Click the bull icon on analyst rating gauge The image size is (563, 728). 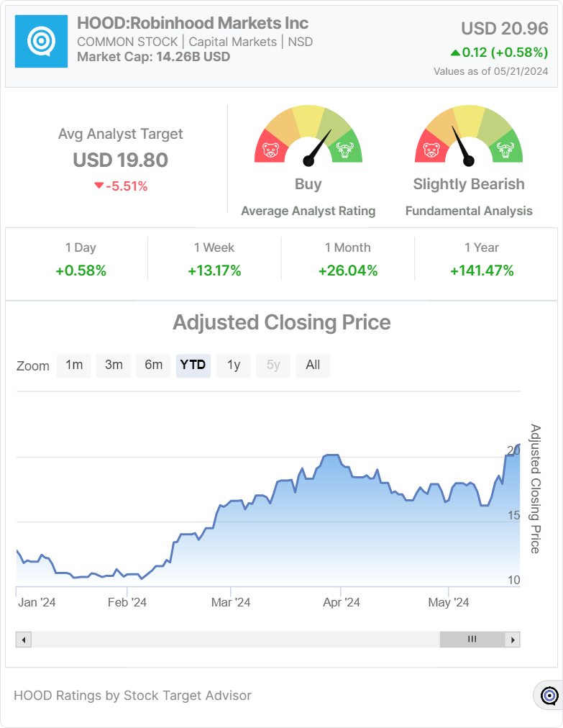(346, 150)
